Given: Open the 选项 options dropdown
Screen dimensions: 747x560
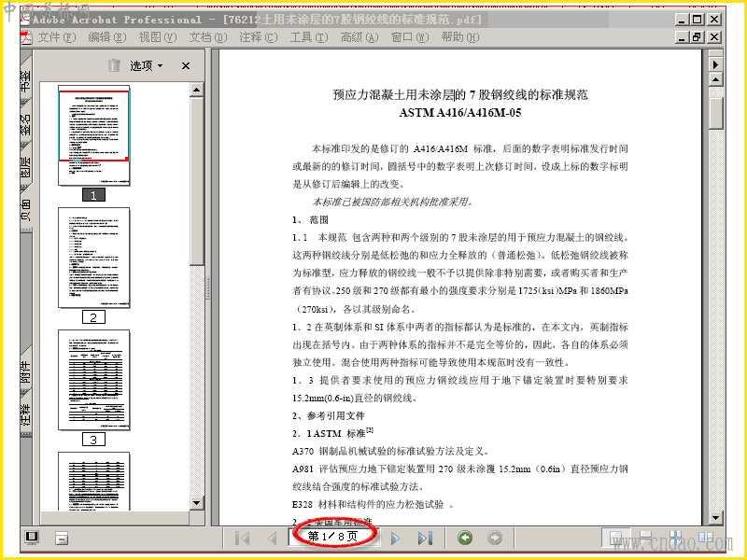Looking at the screenshot, I should [x=147, y=65].
